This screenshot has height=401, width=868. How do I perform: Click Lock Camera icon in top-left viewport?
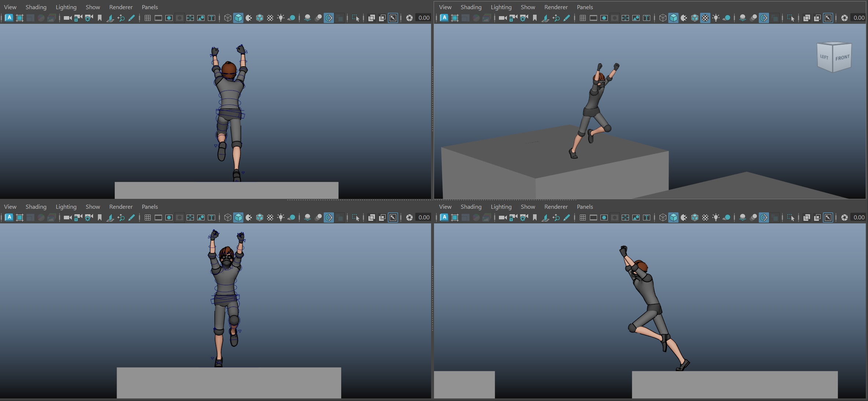[78, 18]
